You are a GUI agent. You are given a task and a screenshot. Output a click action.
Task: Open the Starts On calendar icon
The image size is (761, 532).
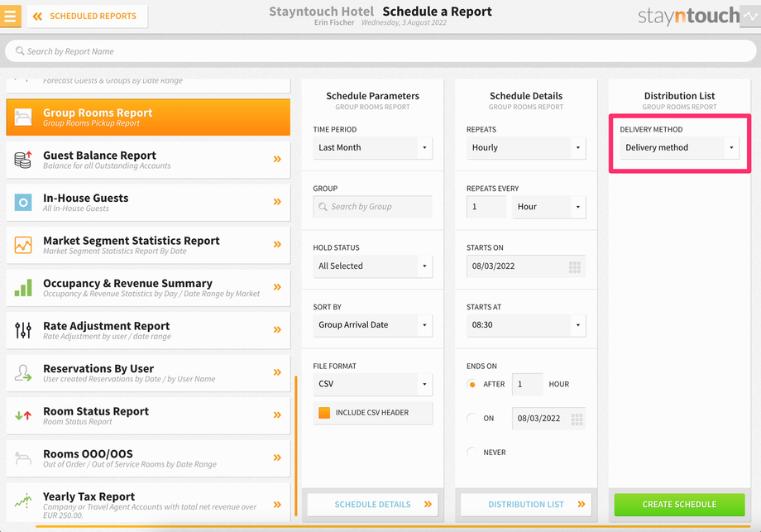575,267
